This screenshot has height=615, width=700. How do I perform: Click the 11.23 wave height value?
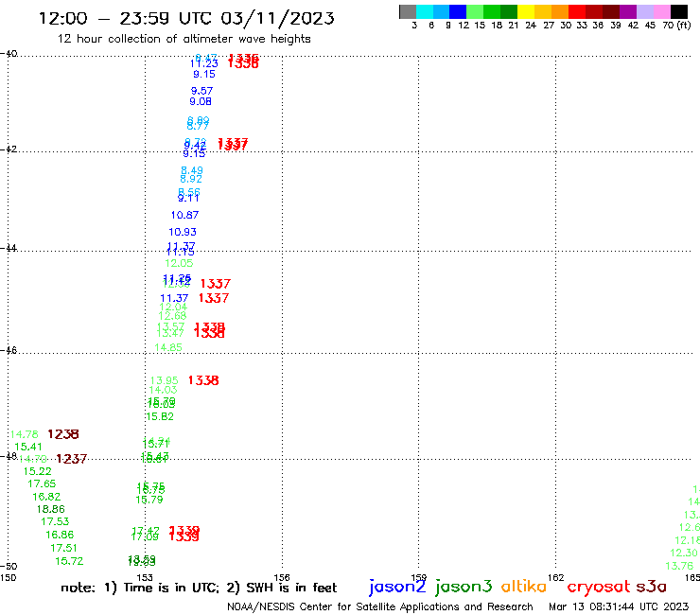click(x=204, y=64)
